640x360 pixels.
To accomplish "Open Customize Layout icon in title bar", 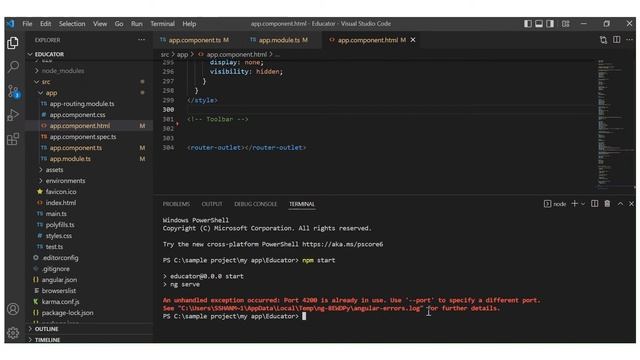I will pos(566,24).
